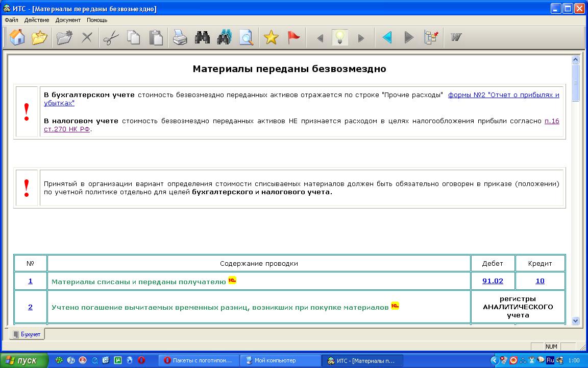Click the printer icon to print the document
The height and width of the screenshot is (368, 588).
(x=180, y=38)
